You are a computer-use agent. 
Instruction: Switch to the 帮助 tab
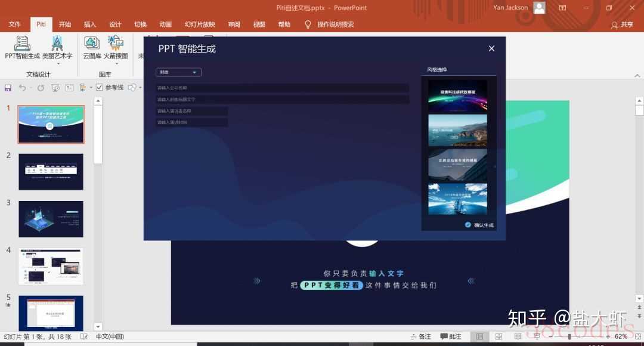[284, 24]
